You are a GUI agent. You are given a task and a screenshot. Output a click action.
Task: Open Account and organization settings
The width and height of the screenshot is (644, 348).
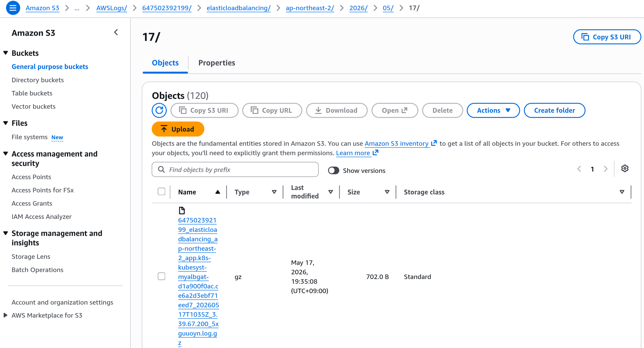63,302
